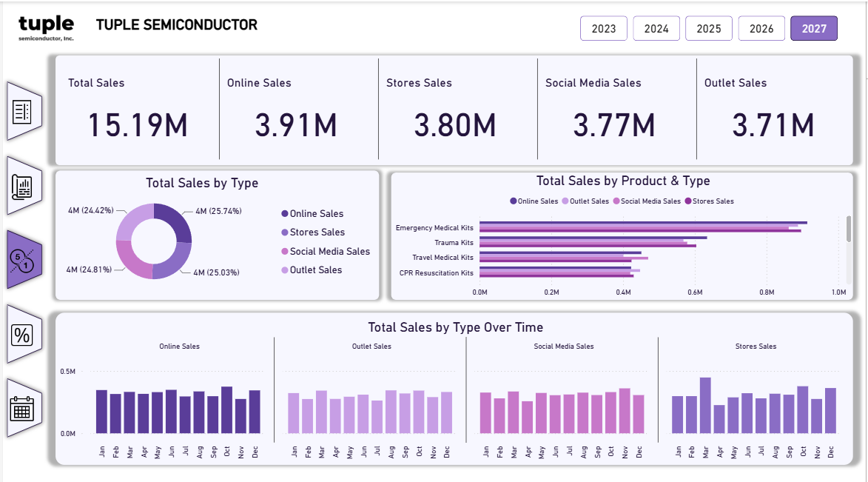Image resolution: width=868 pixels, height=482 pixels.
Task: Open the percentage page sidebar icon
Action: pyautogui.click(x=24, y=334)
